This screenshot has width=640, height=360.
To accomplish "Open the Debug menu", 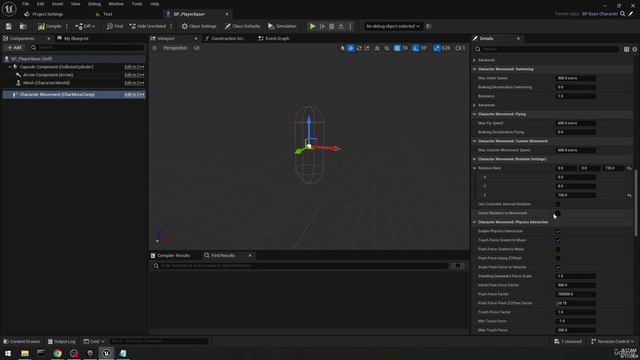I will point(94,4).
